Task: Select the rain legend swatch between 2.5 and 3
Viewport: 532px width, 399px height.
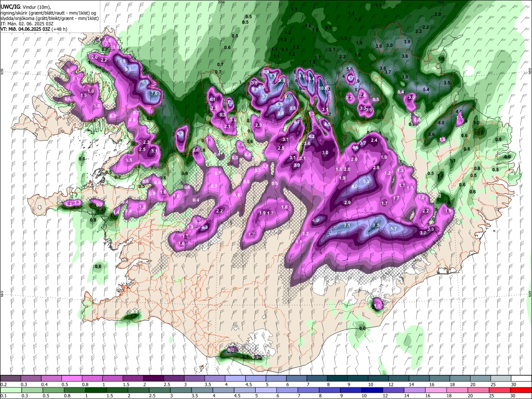Action: pyautogui.click(x=160, y=390)
